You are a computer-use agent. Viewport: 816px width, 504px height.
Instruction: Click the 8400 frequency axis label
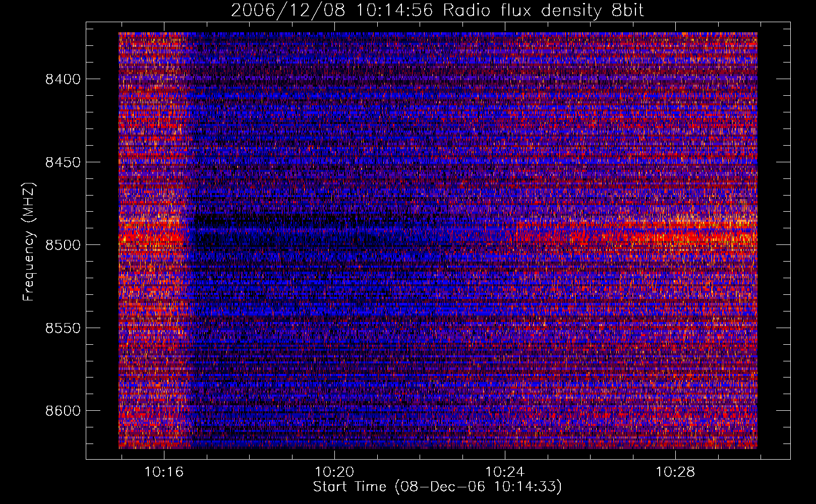(63, 80)
